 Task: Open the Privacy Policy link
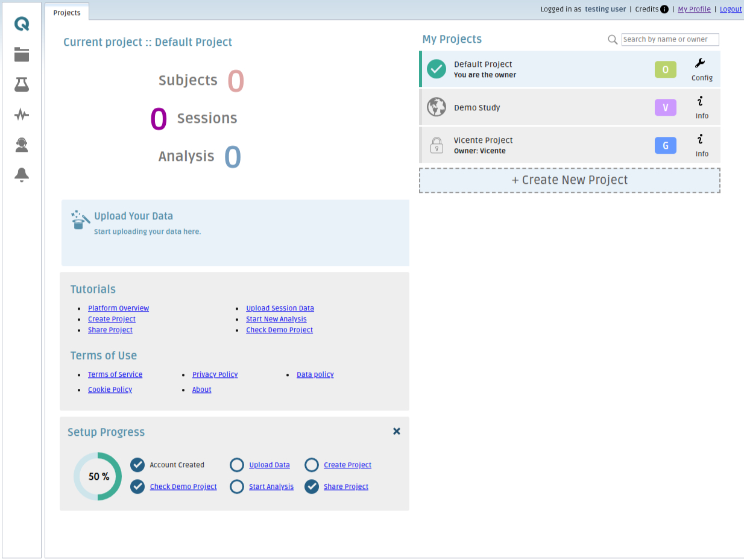coord(215,374)
